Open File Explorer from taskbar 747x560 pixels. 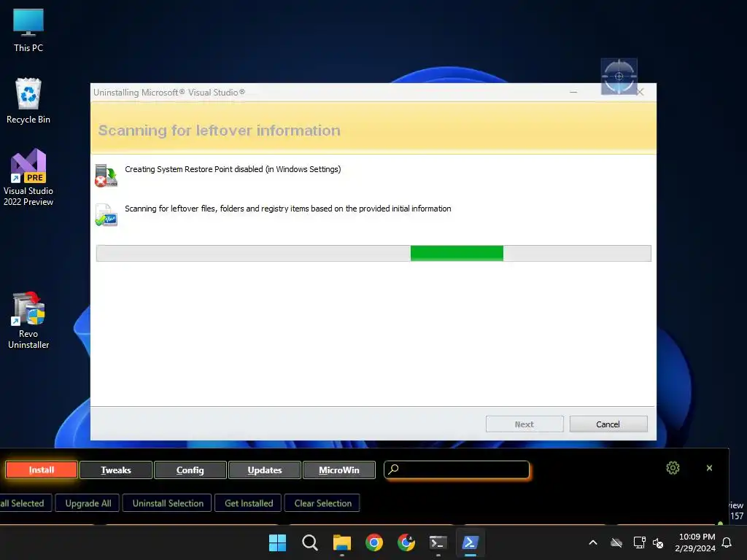tap(341, 542)
